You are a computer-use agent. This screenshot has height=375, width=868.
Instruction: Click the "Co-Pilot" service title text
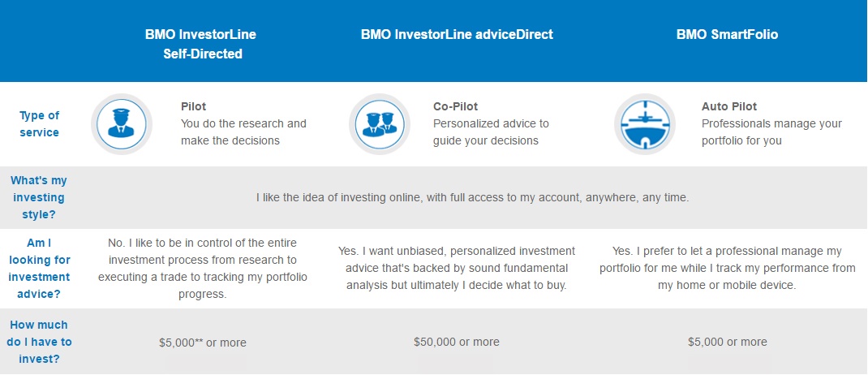pos(455,106)
